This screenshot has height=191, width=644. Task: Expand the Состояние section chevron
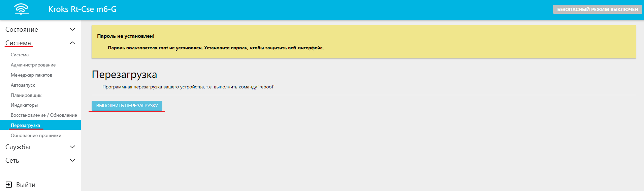[x=72, y=30]
